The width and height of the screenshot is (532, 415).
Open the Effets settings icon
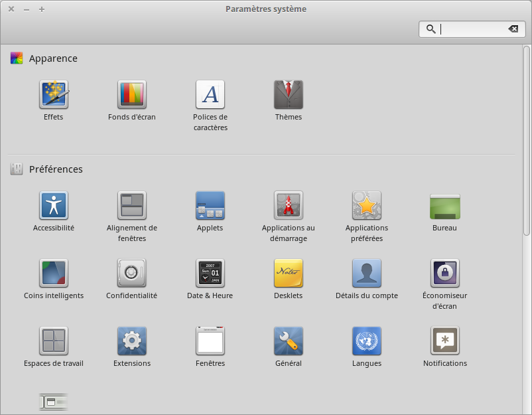click(54, 95)
